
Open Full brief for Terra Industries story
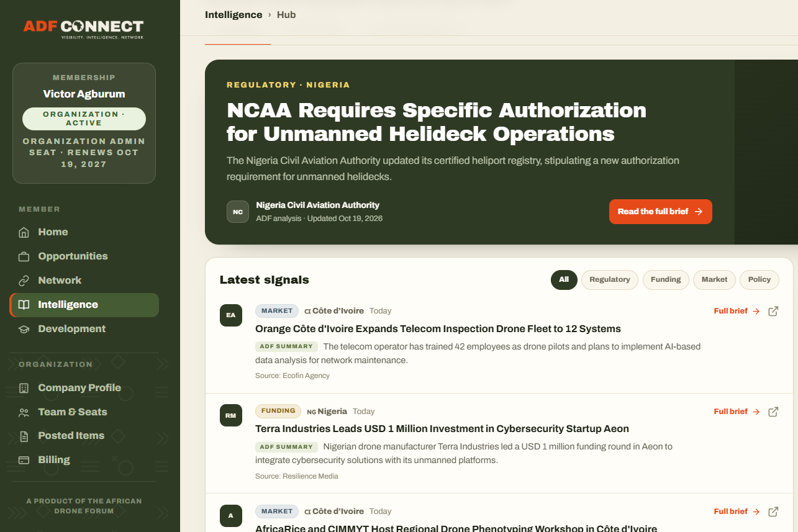click(737, 412)
